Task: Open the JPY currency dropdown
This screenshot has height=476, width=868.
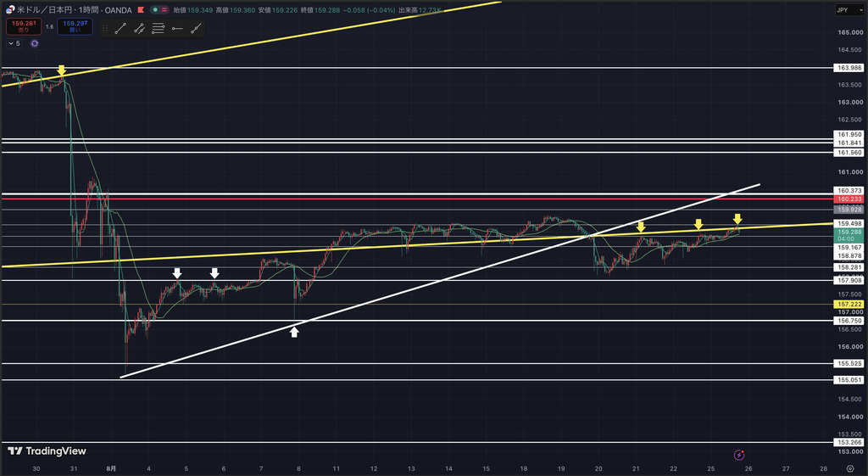Action: (x=849, y=10)
